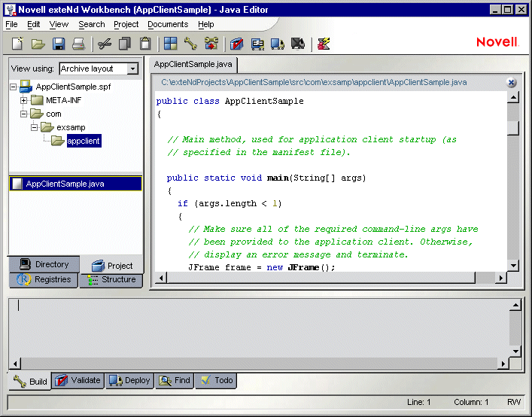Click the AppClientSample.java file icon in list
The width and height of the screenshot is (532, 417).
pyautogui.click(x=17, y=184)
